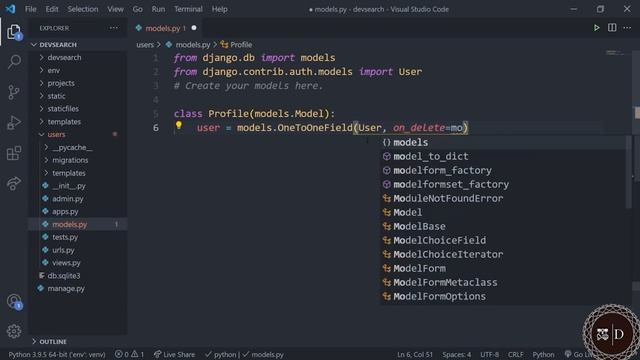Click the lightbulb code action icon
Image resolution: width=640 pixels, height=360 pixels.
click(179, 125)
